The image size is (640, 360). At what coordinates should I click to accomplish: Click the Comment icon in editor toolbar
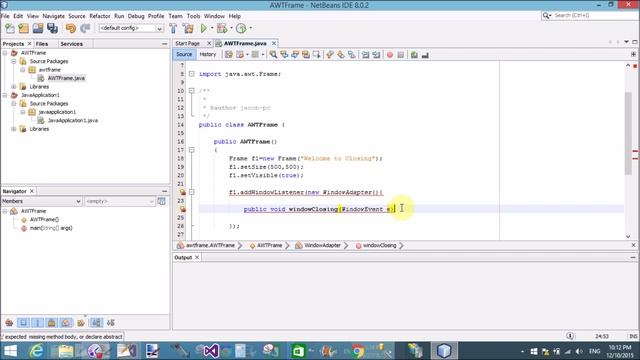pyautogui.click(x=414, y=55)
